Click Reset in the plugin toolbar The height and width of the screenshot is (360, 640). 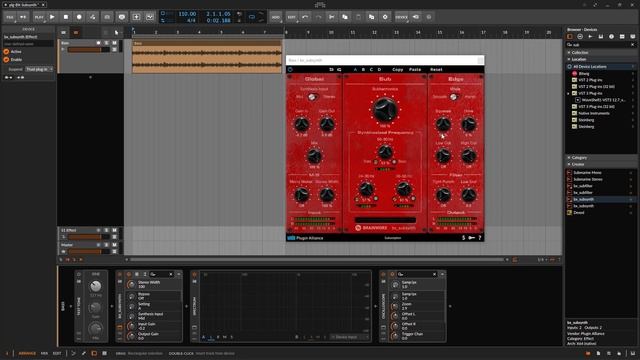coord(436,69)
